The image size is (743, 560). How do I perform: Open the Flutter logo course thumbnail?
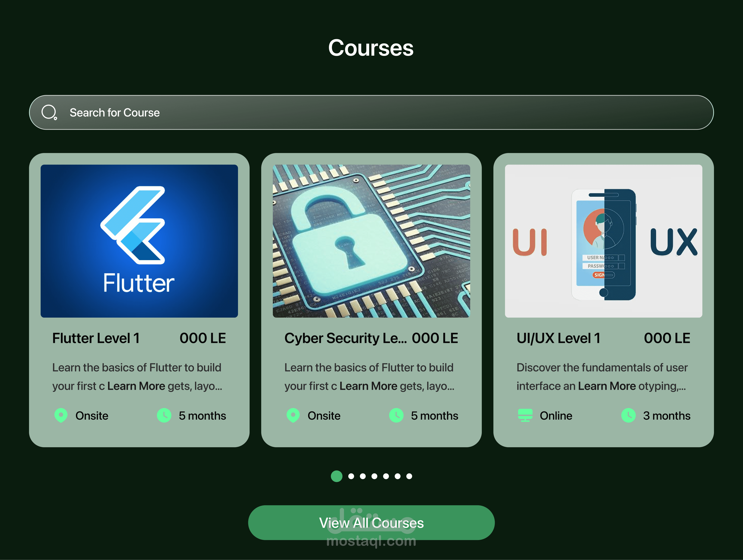coord(139,241)
